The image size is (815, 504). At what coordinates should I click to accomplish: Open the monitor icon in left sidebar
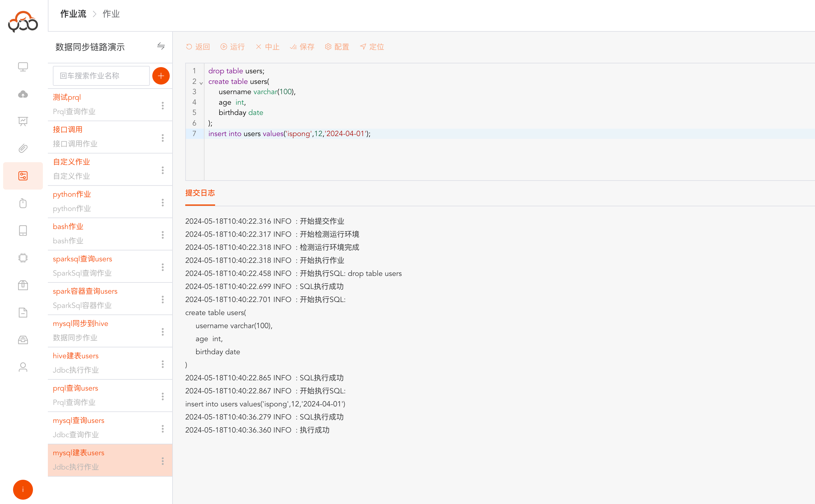click(23, 67)
